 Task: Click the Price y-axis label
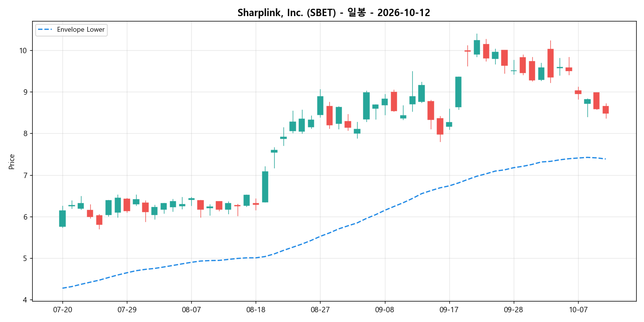[x=12, y=161]
